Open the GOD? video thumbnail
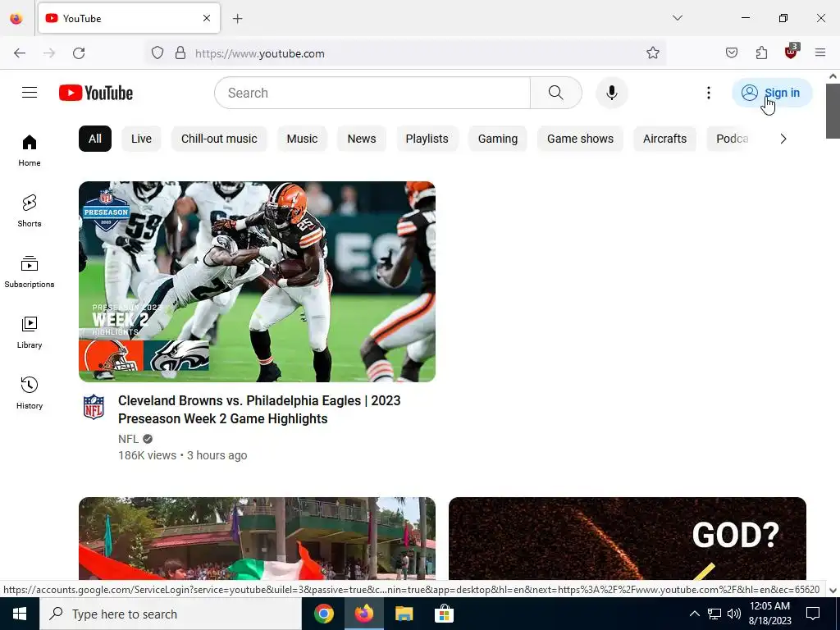Image resolution: width=840 pixels, height=630 pixels. pyautogui.click(x=628, y=538)
